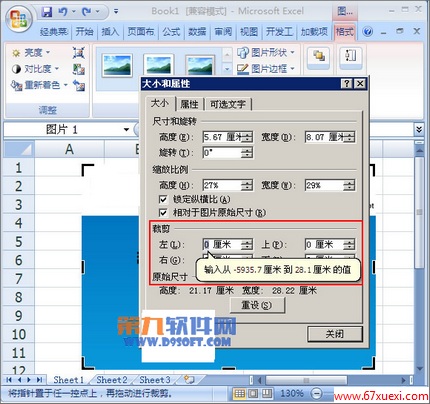Click the compress pictures icon
Image resolution: width=430 pixels, height=404 pixels.
pos(79,53)
